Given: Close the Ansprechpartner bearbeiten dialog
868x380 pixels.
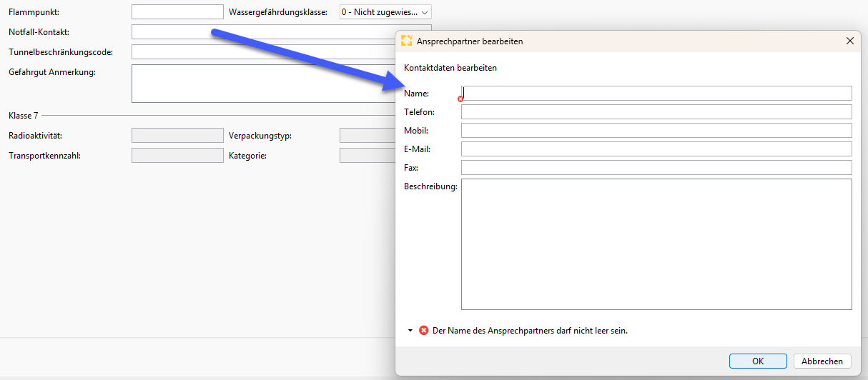Looking at the screenshot, I should coord(850,41).
